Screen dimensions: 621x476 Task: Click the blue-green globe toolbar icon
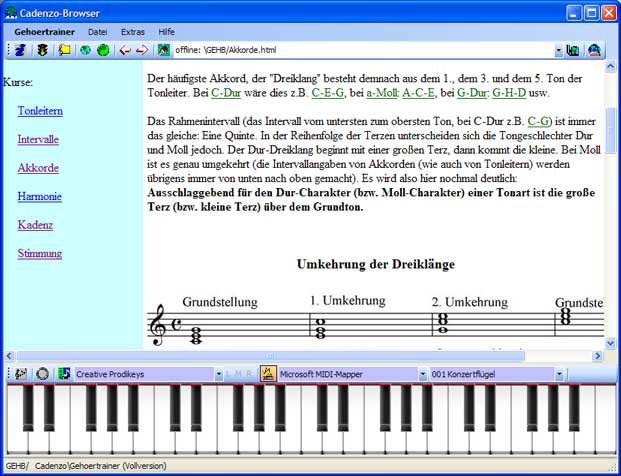[x=86, y=49]
